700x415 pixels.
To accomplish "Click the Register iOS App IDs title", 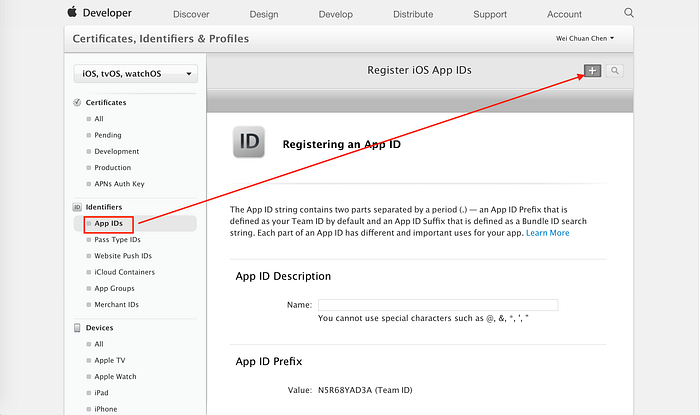I will (x=419, y=70).
